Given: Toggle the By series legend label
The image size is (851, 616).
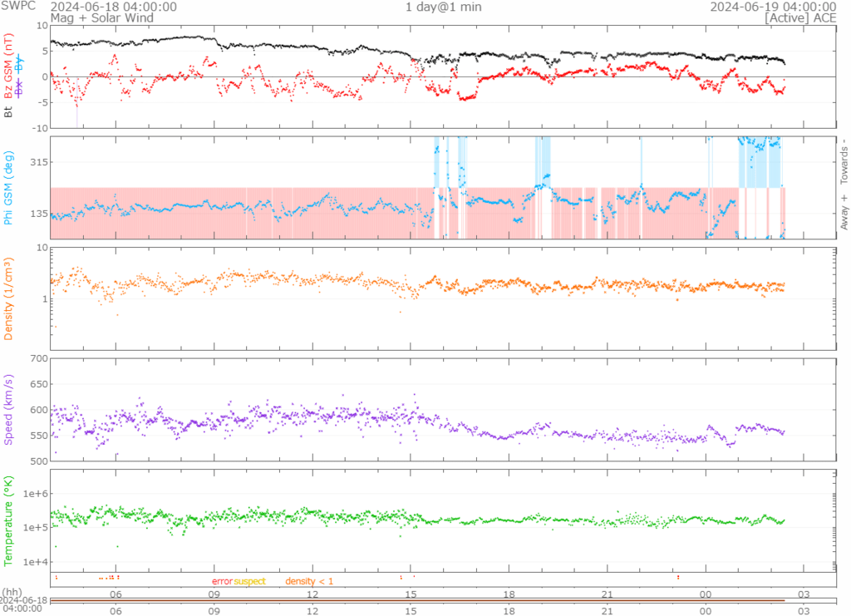Looking at the screenshot, I should click(20, 66).
